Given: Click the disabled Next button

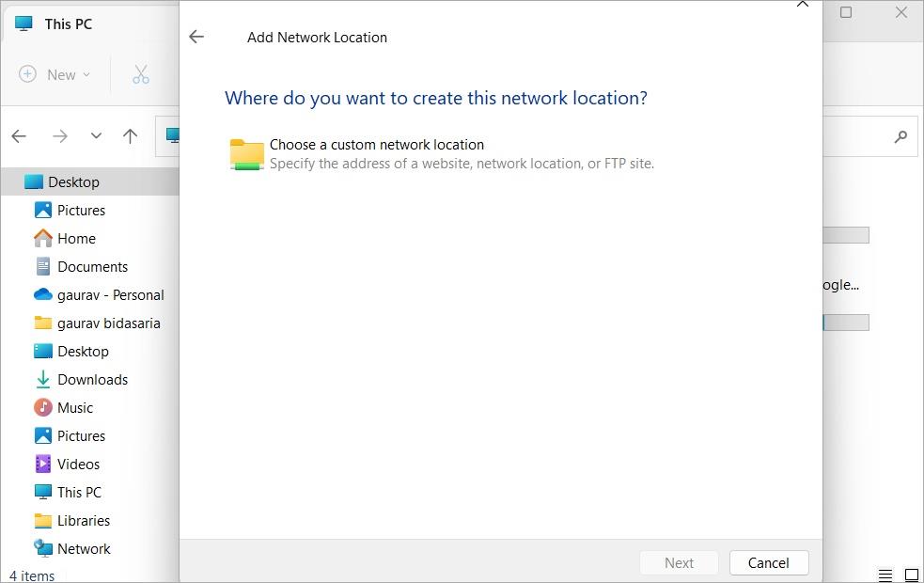Looking at the screenshot, I should pos(679,563).
